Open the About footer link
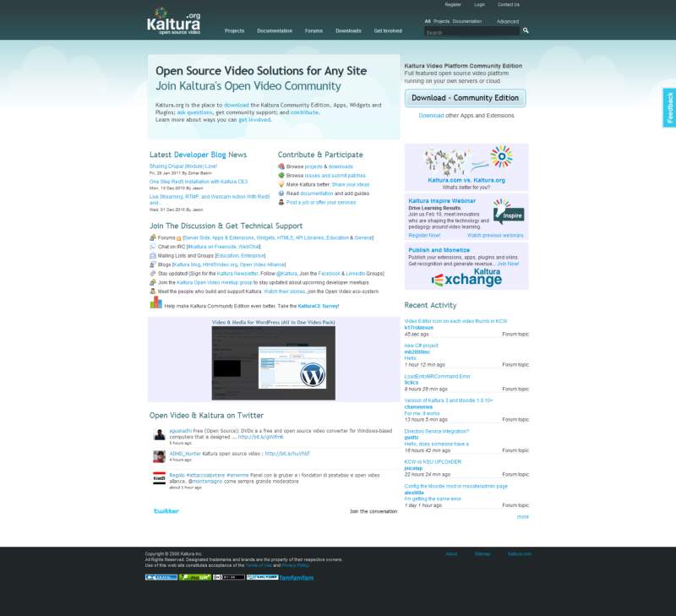 click(451, 554)
